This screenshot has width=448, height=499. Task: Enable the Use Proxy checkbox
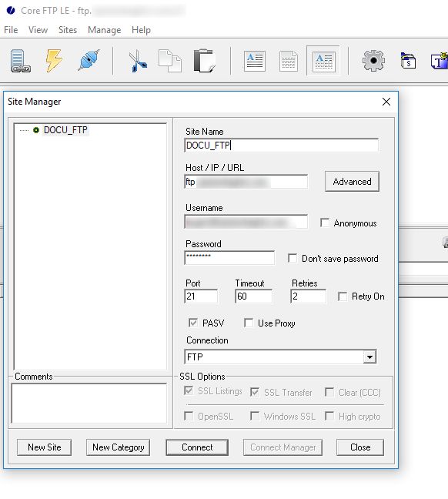tap(249, 323)
